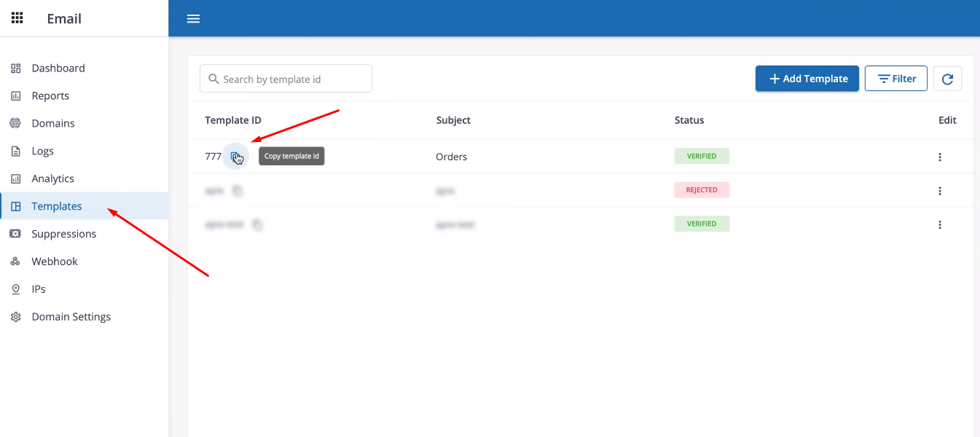Click the Reports chart icon
980x437 pixels.
tap(16, 96)
